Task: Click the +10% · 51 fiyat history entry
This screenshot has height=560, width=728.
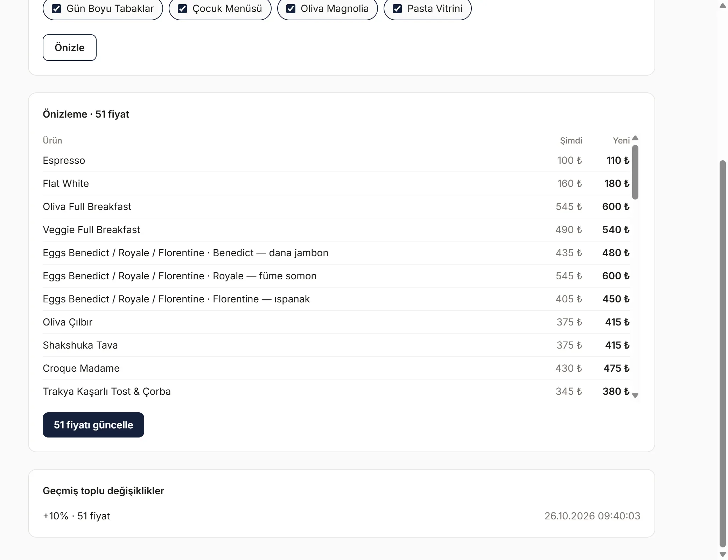Action: pos(76,516)
